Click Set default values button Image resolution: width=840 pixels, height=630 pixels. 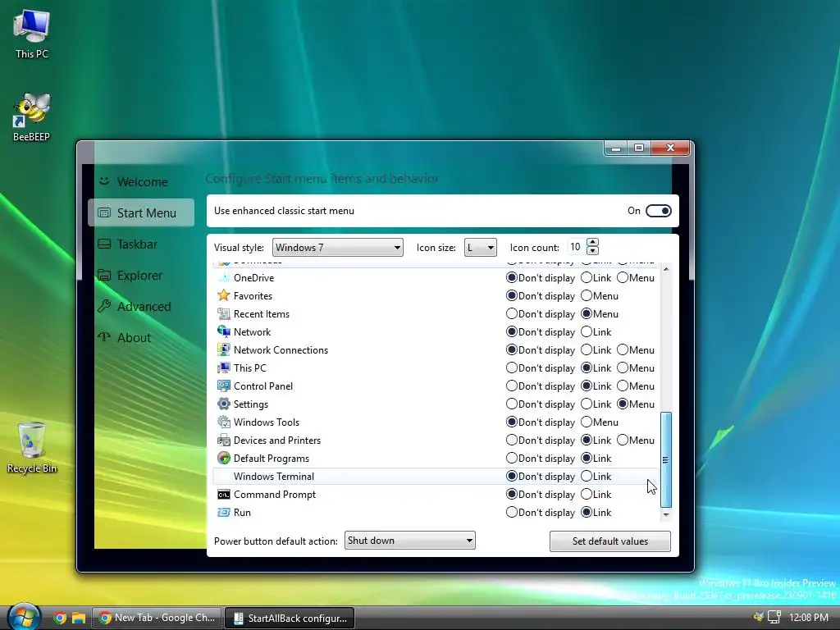click(x=609, y=541)
